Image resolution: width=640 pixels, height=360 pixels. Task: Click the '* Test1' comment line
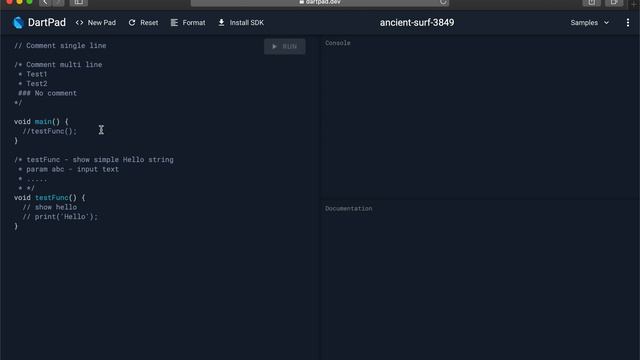[x=33, y=74]
